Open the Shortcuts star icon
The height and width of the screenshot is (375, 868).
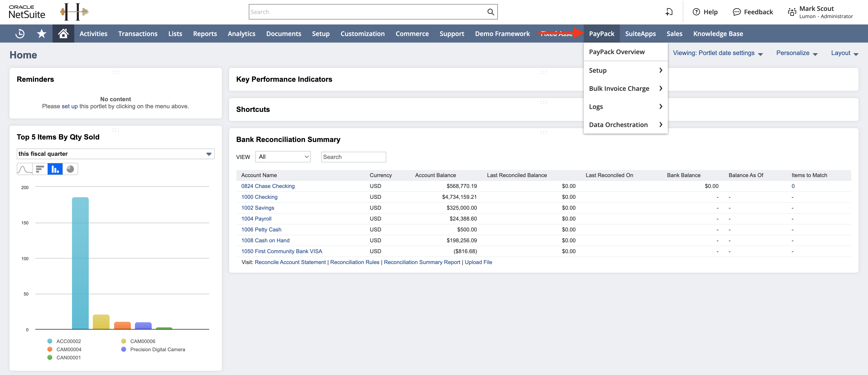(x=41, y=33)
